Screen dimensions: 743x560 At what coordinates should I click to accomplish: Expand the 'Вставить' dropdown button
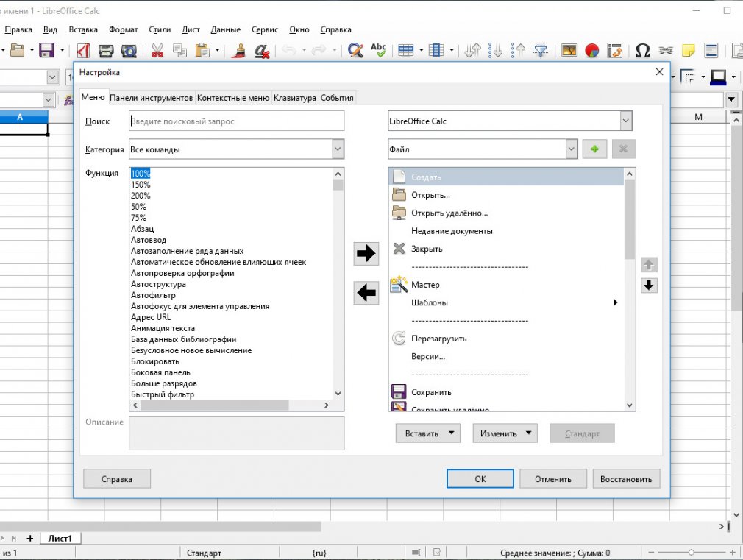[x=427, y=433]
